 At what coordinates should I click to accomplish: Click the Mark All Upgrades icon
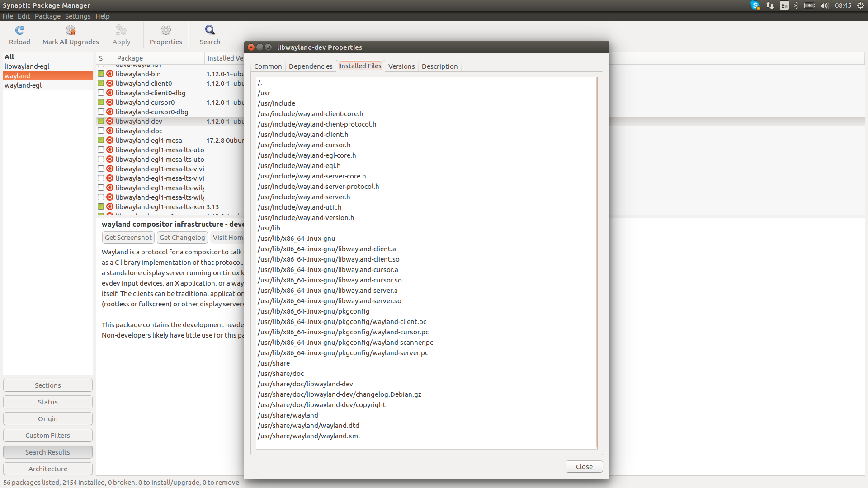71,30
